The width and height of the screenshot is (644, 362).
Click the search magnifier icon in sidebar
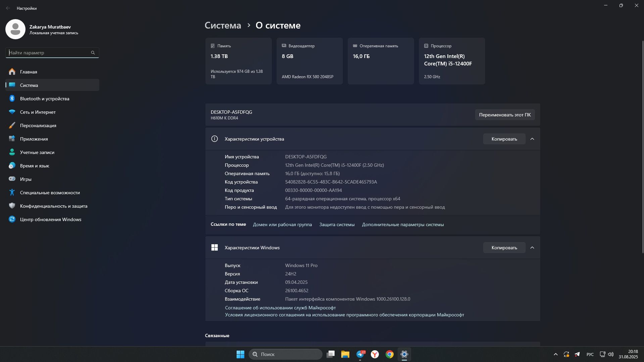click(x=93, y=53)
